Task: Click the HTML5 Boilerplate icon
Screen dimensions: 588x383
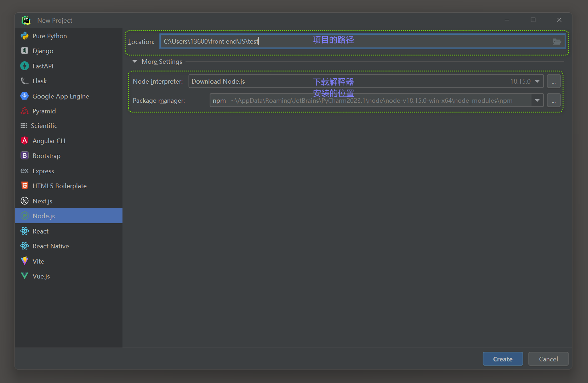Action: point(24,186)
